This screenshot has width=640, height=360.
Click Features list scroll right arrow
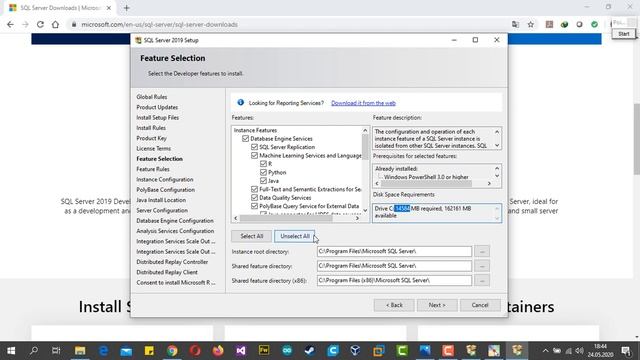point(357,218)
